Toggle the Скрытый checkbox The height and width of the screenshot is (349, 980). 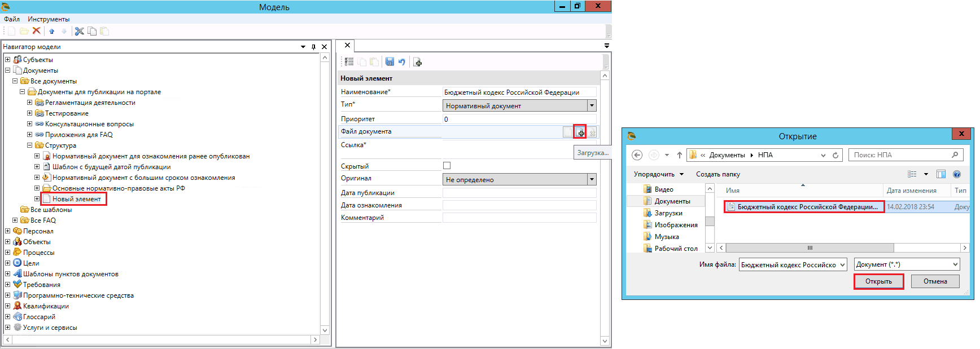pos(447,166)
